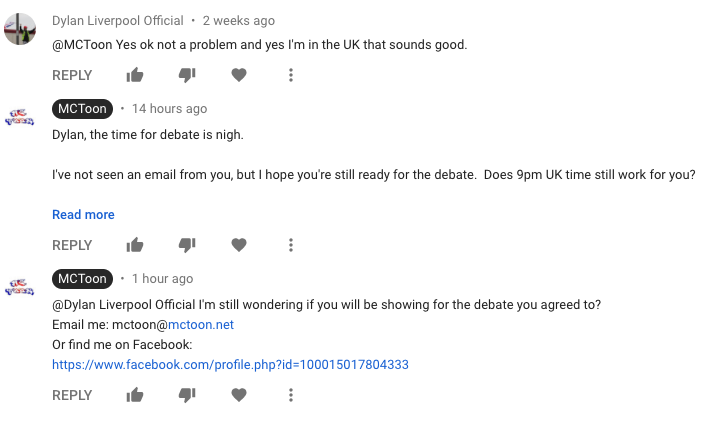Dislike Dylan Liverpool Official's comment
The width and height of the screenshot is (715, 421).
[186, 75]
